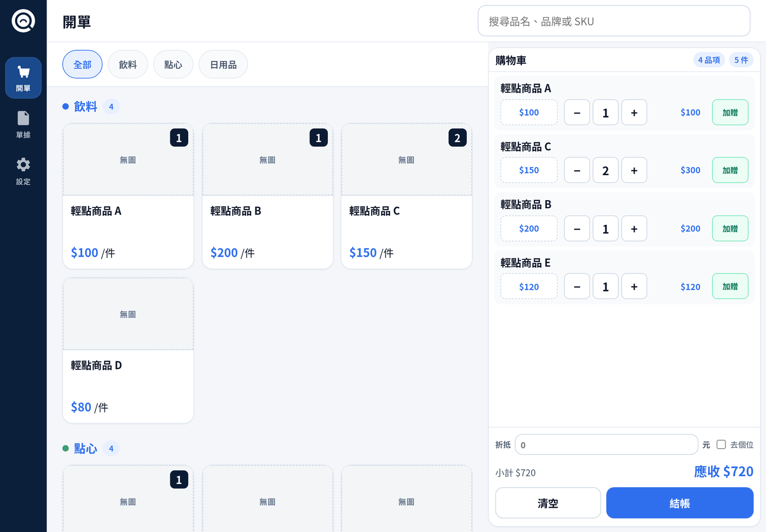The height and width of the screenshot is (532, 766).
Task: Add 輕點商品 C product card to cart
Action: 407,196
